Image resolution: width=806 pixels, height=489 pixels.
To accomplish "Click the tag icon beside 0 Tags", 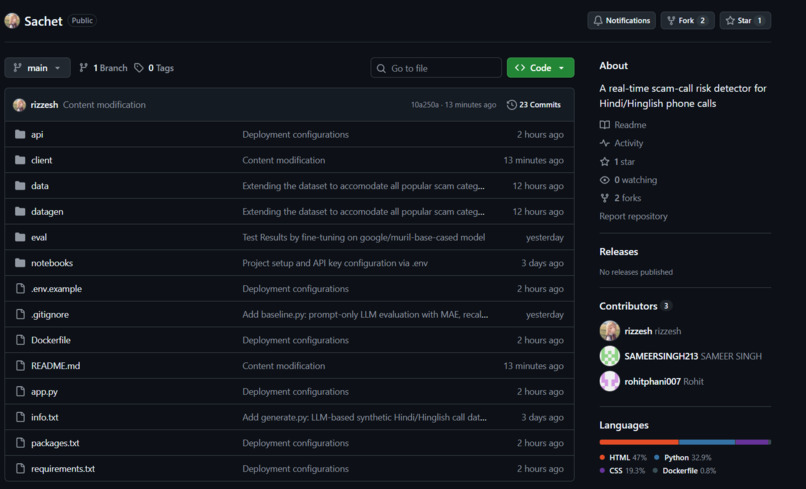I will point(139,68).
